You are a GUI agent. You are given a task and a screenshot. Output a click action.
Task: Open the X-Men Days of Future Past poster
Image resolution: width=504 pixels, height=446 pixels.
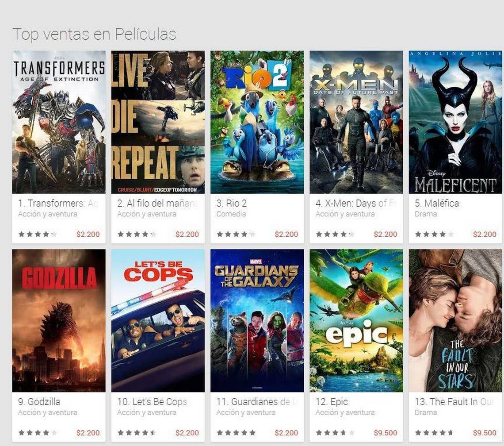(356, 122)
